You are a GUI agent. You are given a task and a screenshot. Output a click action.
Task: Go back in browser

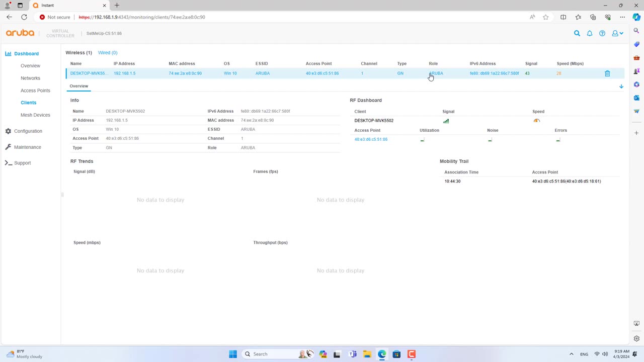(x=9, y=17)
